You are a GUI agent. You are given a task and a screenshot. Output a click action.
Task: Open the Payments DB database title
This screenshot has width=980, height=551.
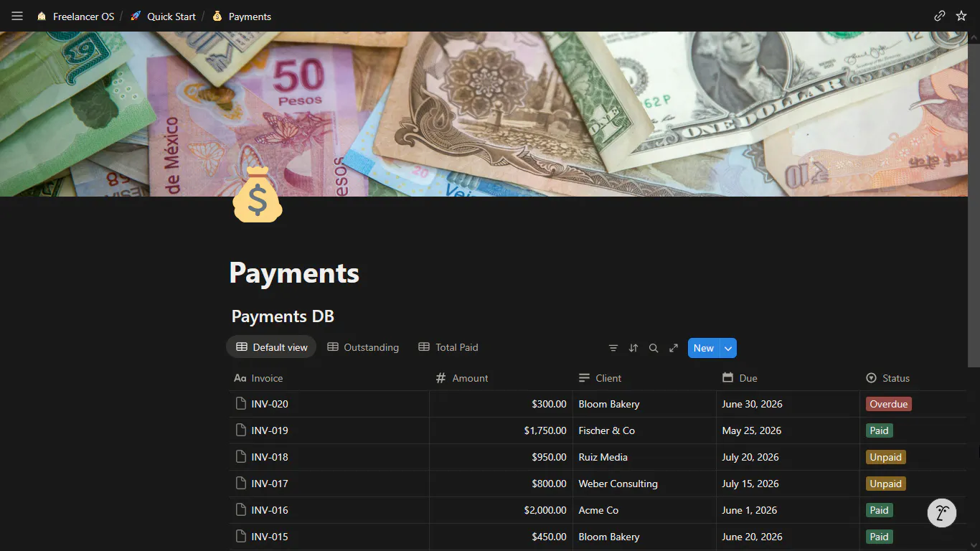point(283,316)
